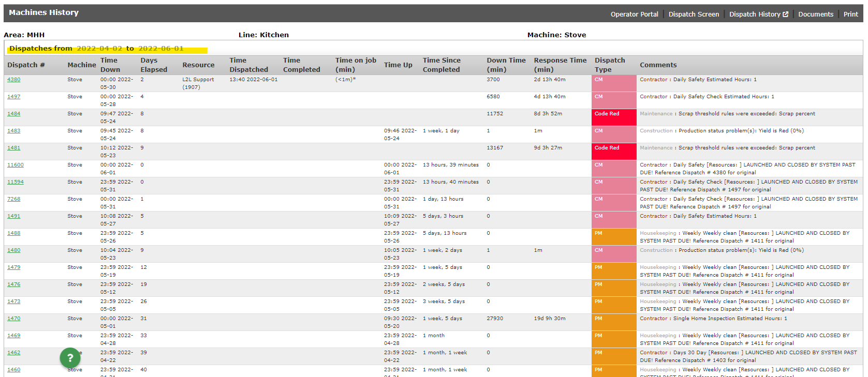Open dispatch number 1497
Image resolution: width=868 pixels, height=377 pixels.
(x=14, y=97)
